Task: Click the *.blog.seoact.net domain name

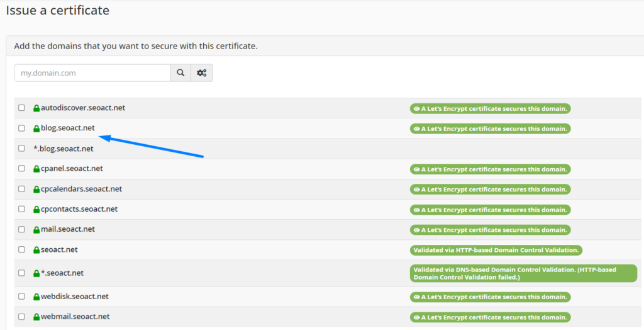Action: coord(64,149)
